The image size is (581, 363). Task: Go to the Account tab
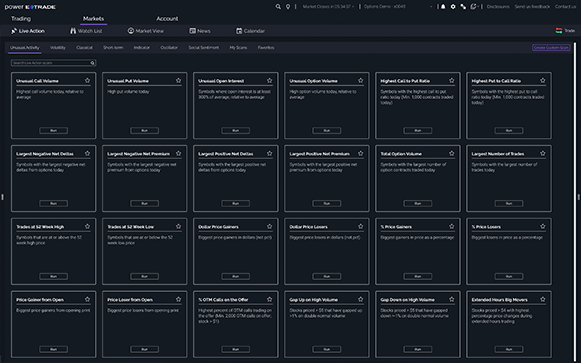tap(167, 19)
